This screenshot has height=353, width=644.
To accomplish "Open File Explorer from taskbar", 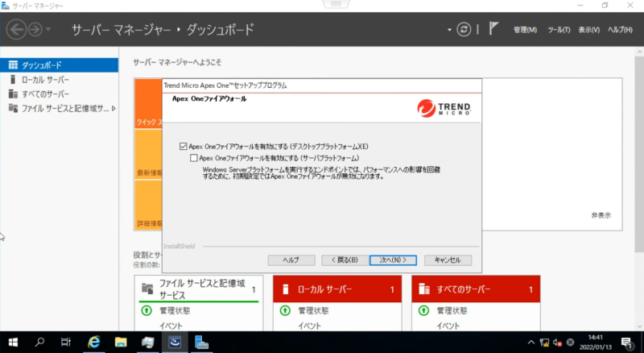I will coord(121,343).
